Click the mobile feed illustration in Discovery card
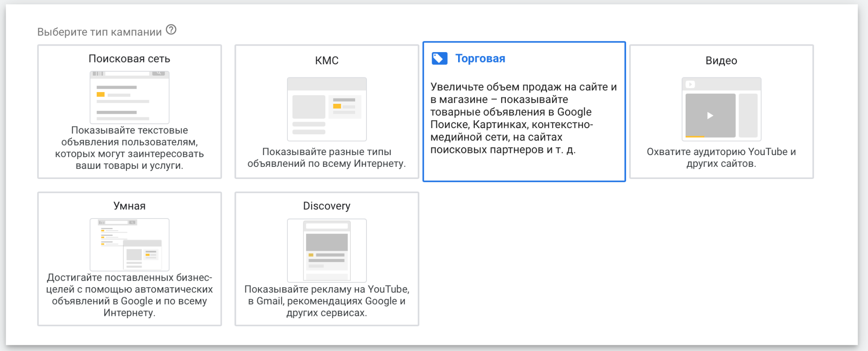This screenshot has height=351, width=868. coord(327,251)
